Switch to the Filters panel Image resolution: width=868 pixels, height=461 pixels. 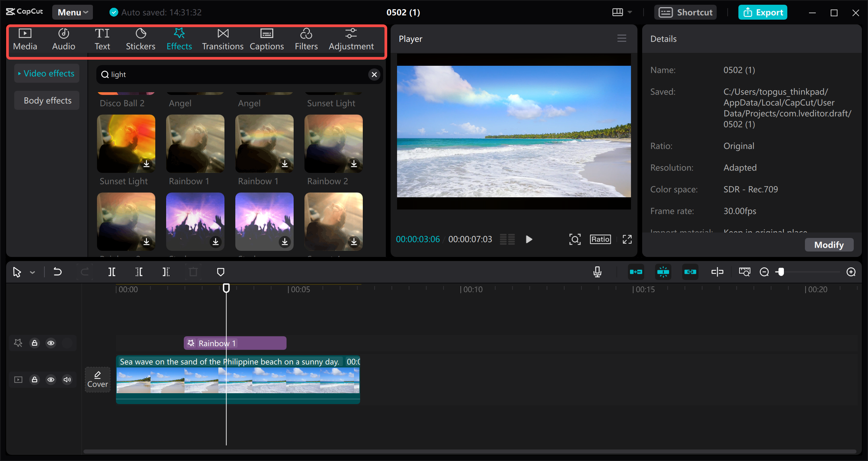click(306, 38)
